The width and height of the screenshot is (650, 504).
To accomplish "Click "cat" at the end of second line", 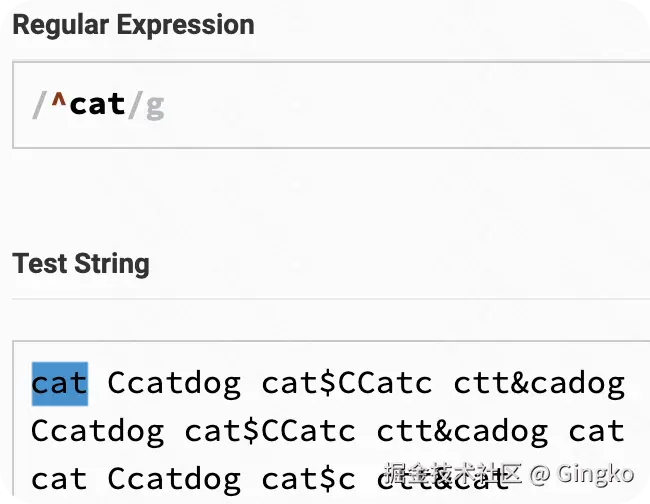I will [x=596, y=432].
